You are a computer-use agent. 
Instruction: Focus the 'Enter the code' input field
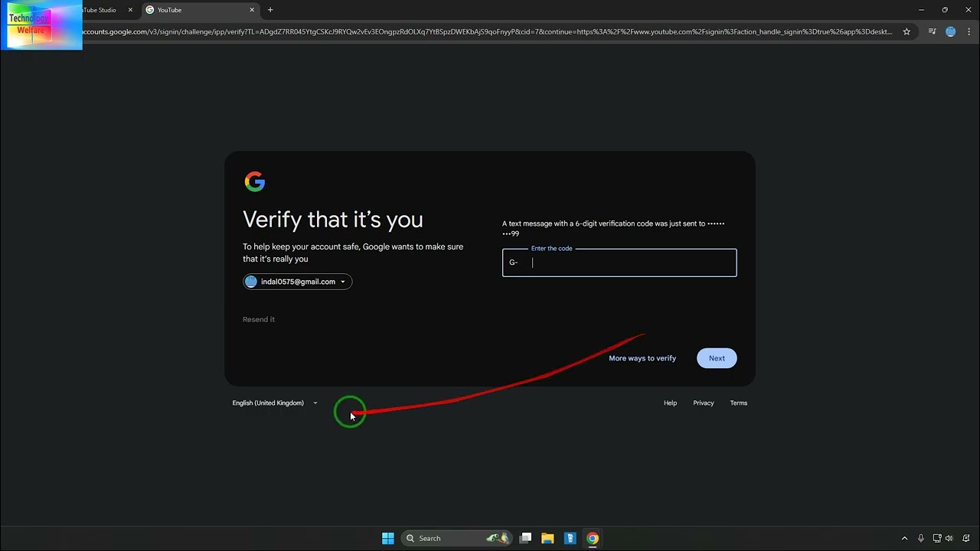click(619, 262)
